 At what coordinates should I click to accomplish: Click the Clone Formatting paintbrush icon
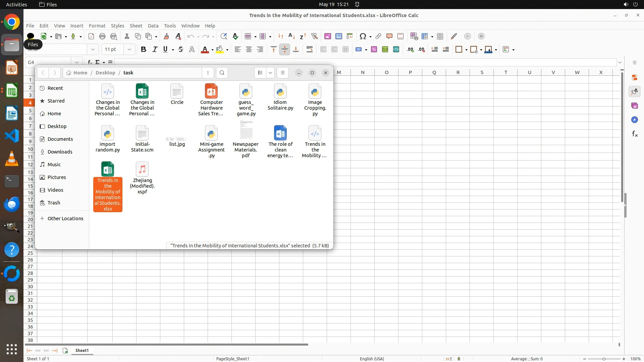(166, 36)
